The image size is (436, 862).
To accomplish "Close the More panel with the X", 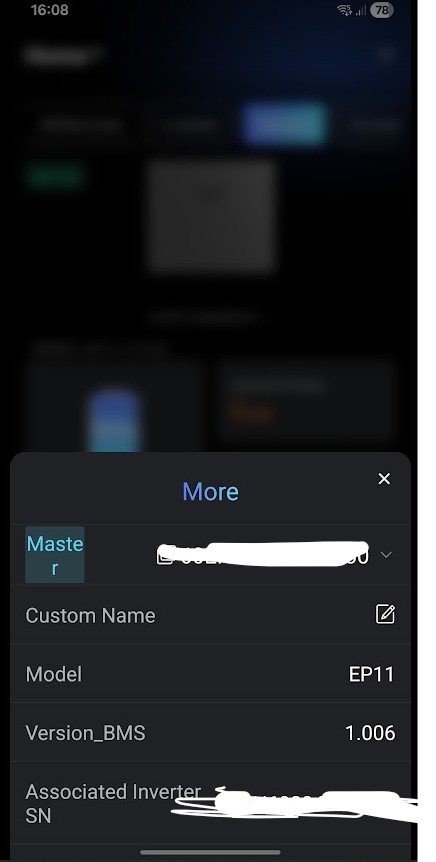I will click(384, 479).
